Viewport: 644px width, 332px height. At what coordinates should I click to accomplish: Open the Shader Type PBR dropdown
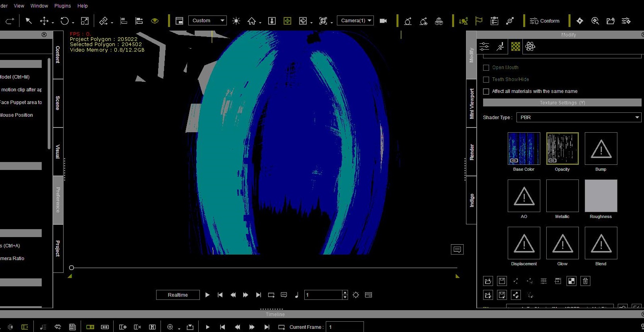click(x=578, y=118)
